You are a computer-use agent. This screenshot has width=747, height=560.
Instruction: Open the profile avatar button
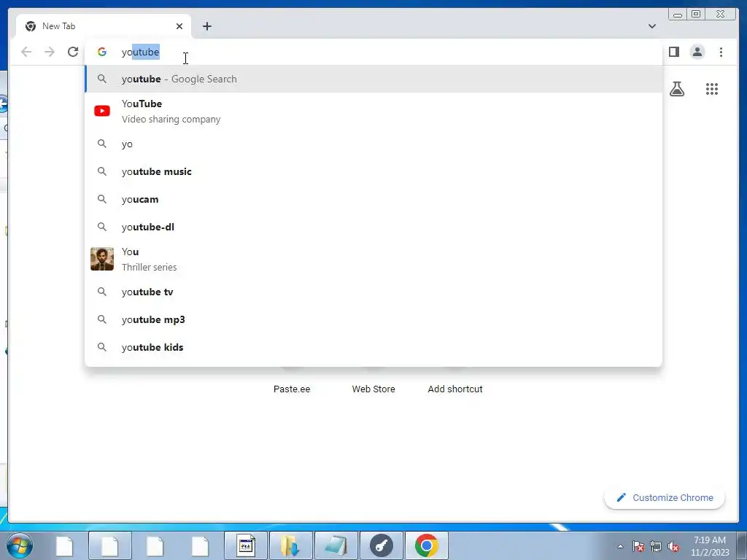[697, 52]
